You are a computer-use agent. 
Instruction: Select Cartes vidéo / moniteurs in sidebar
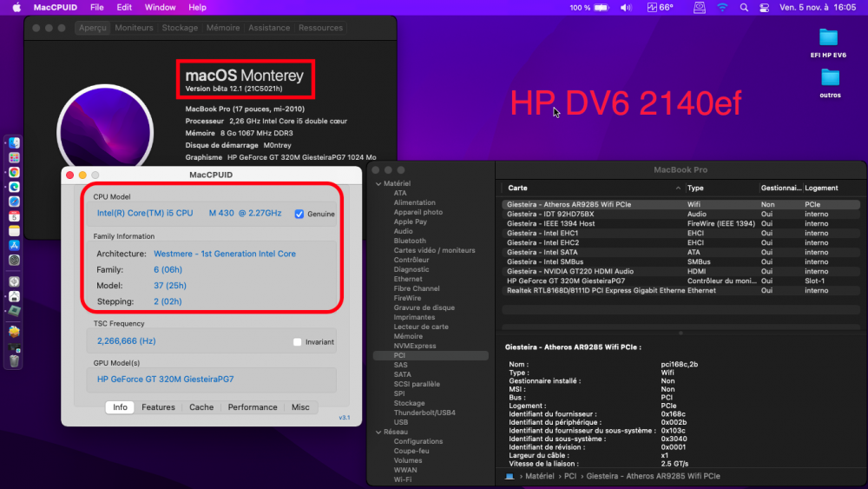click(434, 250)
